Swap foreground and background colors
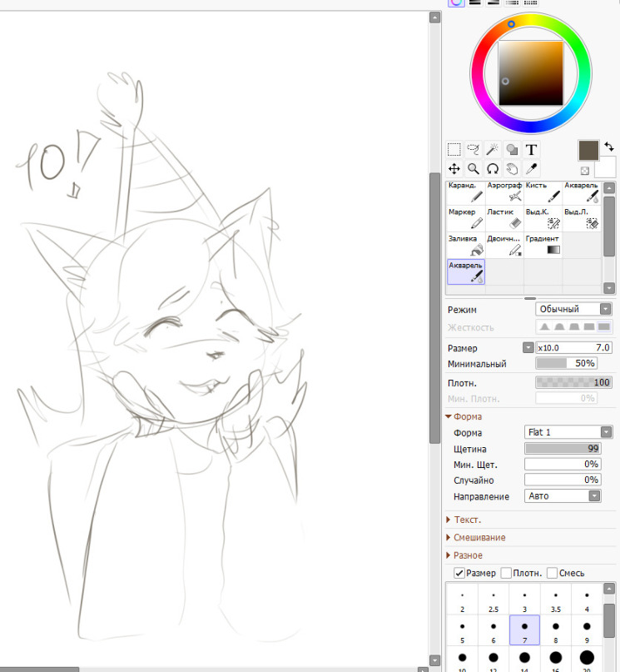 point(609,145)
